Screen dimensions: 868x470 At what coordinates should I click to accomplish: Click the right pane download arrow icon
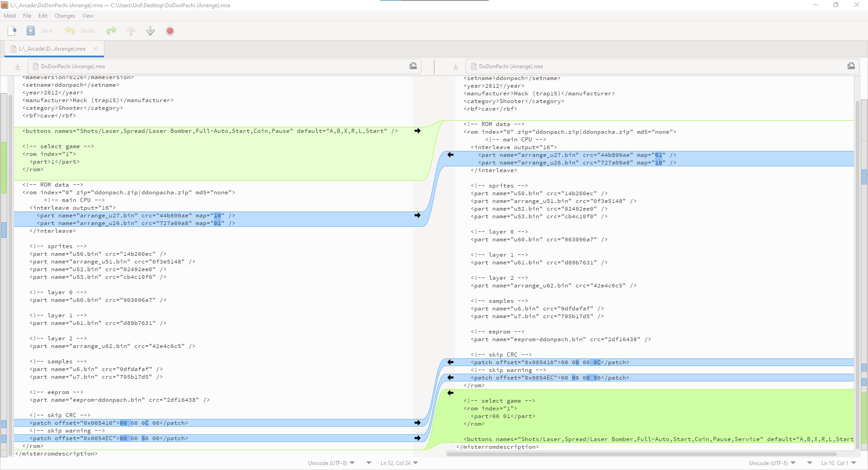[x=456, y=66]
